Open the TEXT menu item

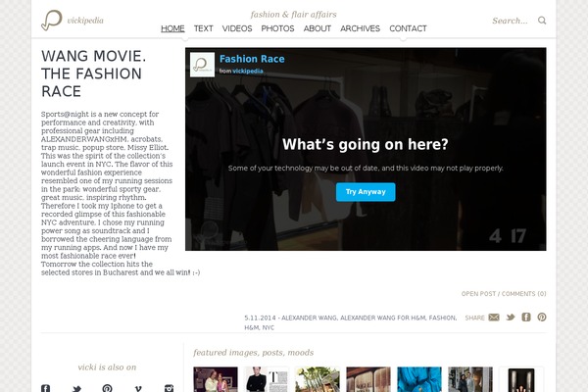click(x=203, y=28)
